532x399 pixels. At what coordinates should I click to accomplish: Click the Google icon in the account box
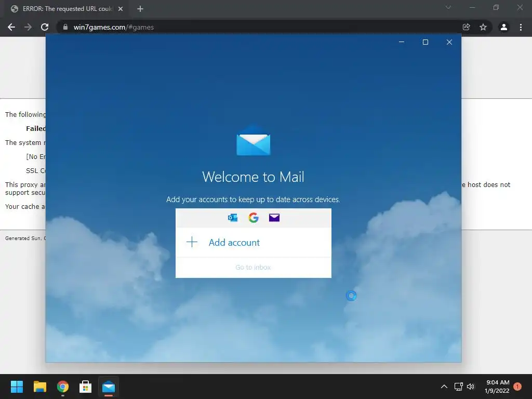tap(254, 218)
